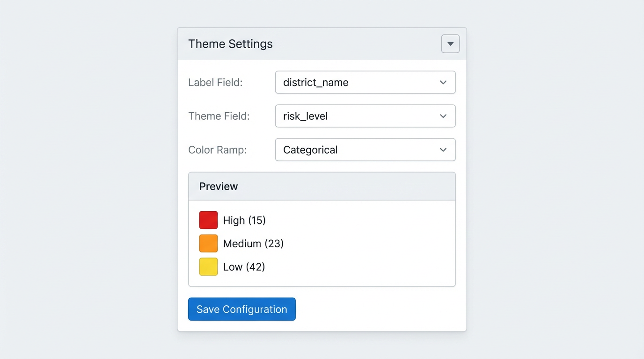Click the High (15) legend entry
Image resolution: width=644 pixels, height=359 pixels.
coord(245,220)
